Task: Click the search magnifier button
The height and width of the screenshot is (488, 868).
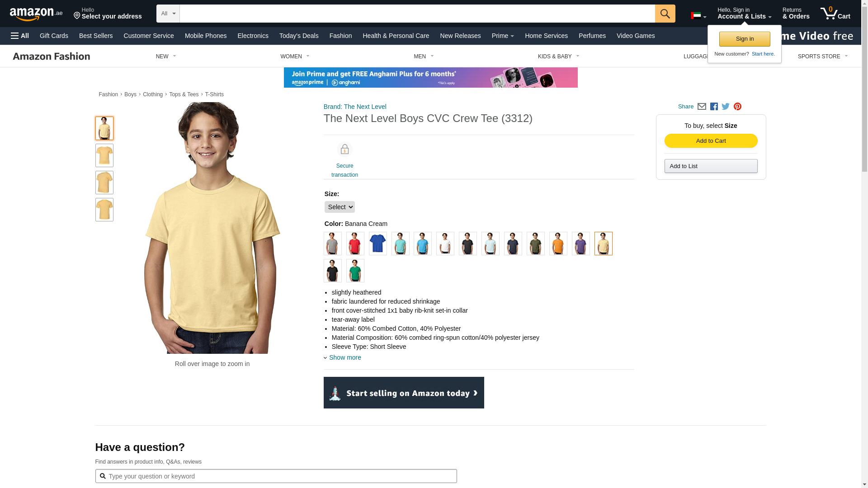Action: tap(665, 14)
